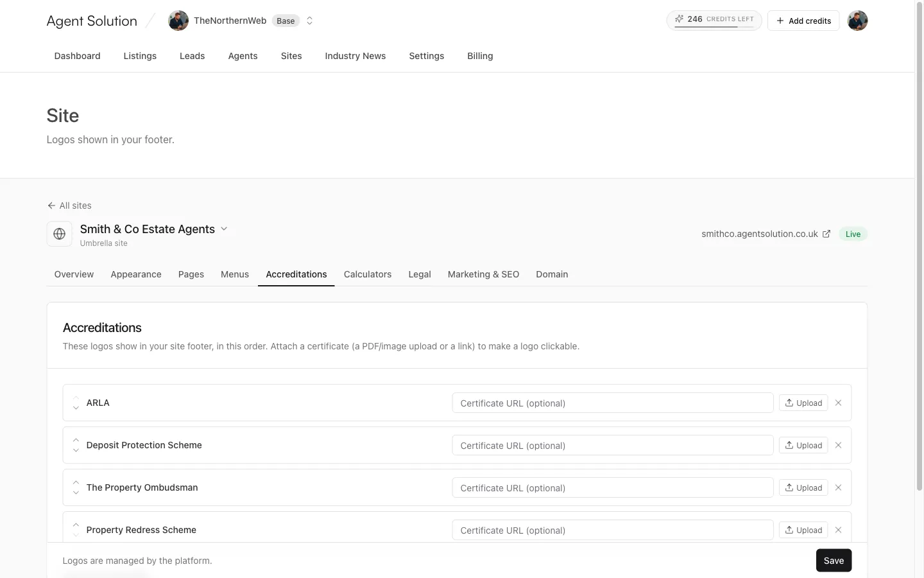
Task: Save the accreditation changes
Action: pyautogui.click(x=834, y=561)
